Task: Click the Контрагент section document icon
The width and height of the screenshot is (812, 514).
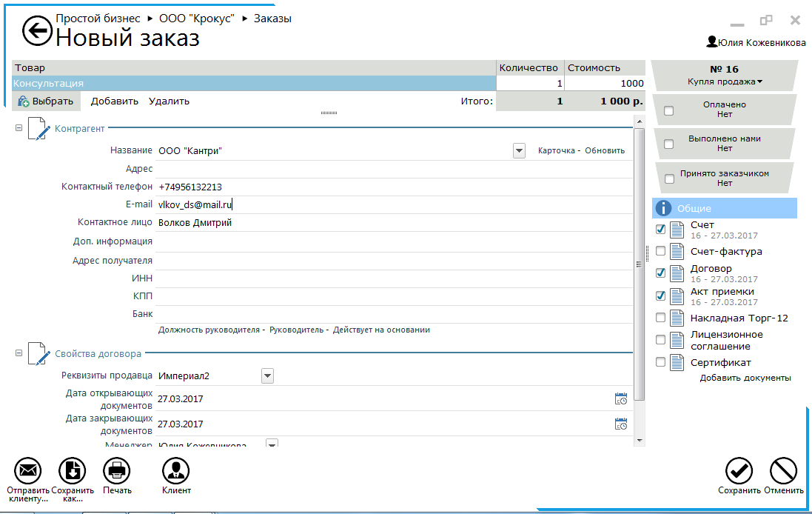Action: pyautogui.click(x=38, y=129)
